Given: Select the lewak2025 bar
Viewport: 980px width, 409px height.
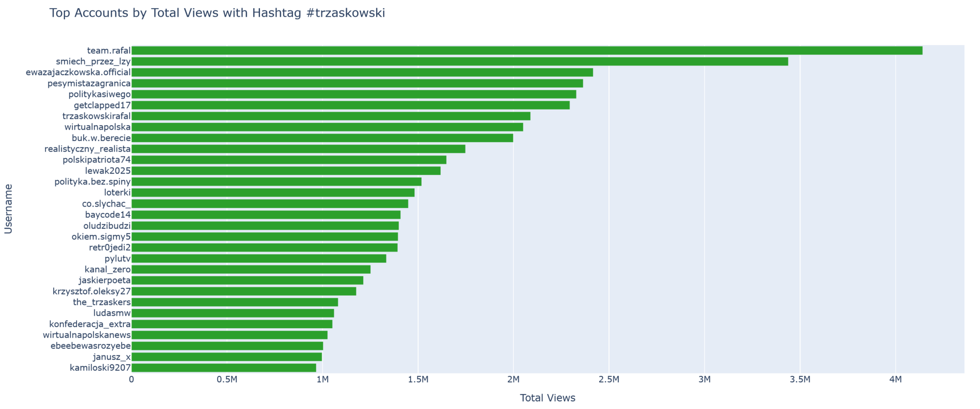Looking at the screenshot, I should 286,171.
